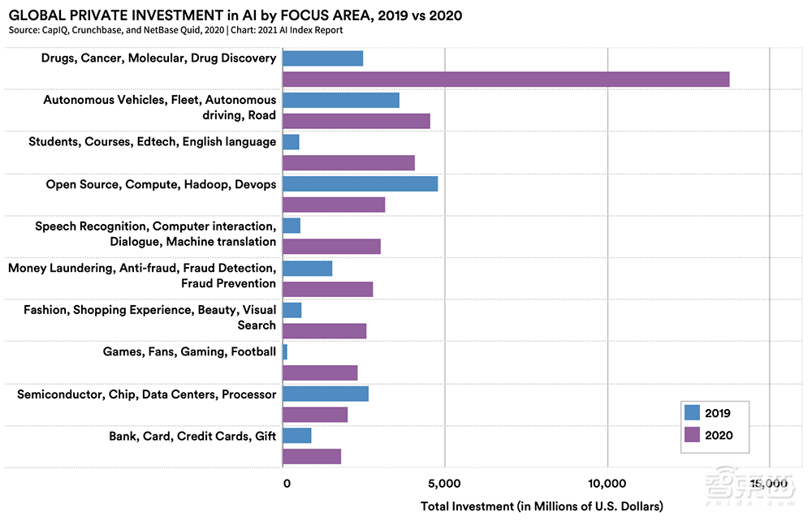The width and height of the screenshot is (812, 521).
Task: Click the Bank, Card 2020 purple bar
Action: pyautogui.click(x=312, y=456)
